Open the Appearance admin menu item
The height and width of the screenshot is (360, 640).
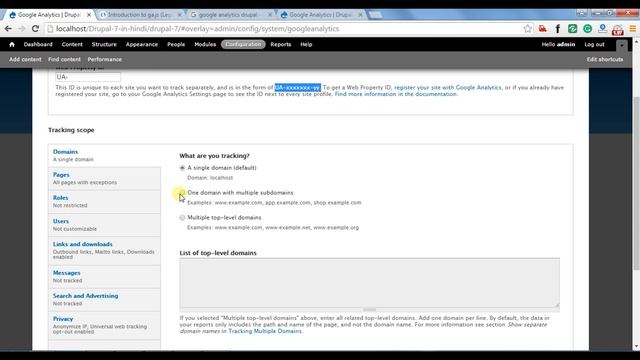click(142, 44)
